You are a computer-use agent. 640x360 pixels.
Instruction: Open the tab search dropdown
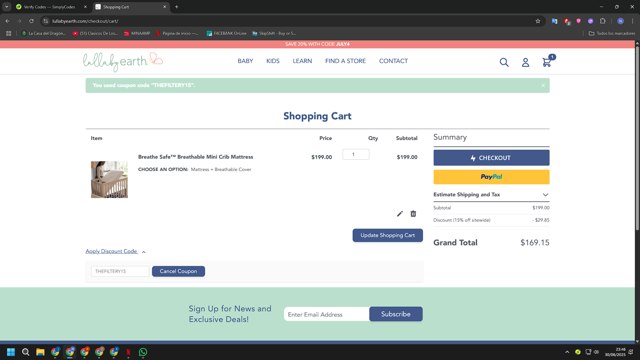7,7
